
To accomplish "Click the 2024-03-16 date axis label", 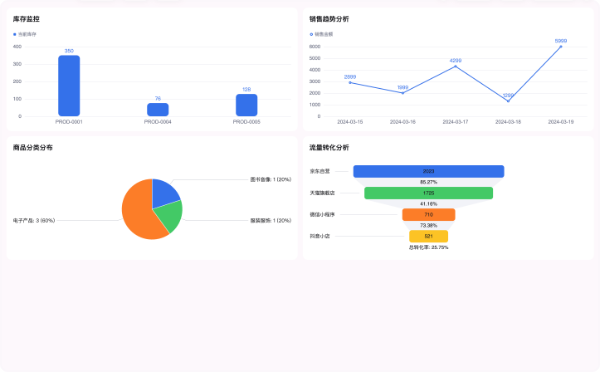I will coord(403,122).
